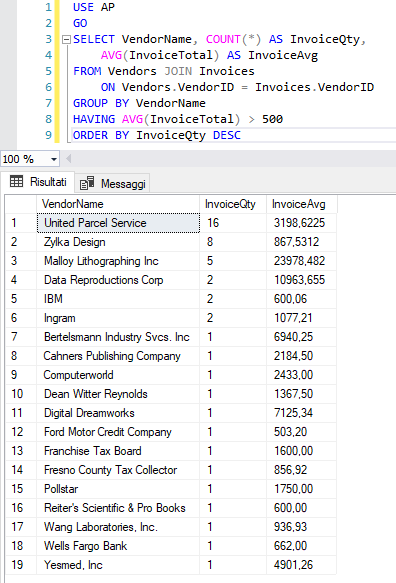Select result row header 1
The width and height of the screenshot is (396, 583).
21,223
